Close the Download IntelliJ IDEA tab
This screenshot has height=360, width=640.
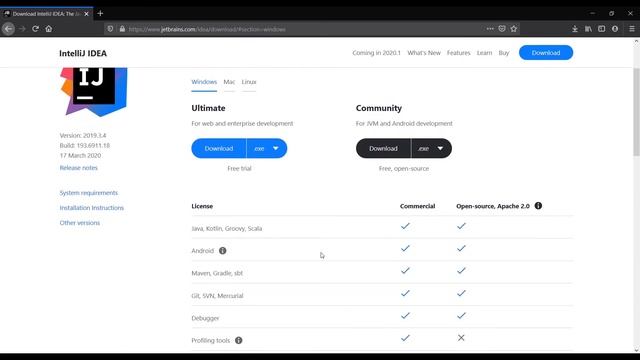87,14
